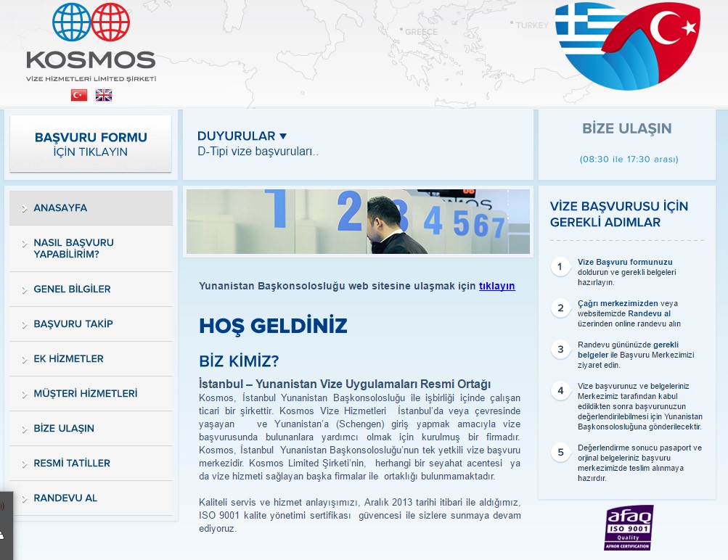Open the BAŞVURU TAKİP menu item
This screenshot has width=728, height=560.
[91, 324]
